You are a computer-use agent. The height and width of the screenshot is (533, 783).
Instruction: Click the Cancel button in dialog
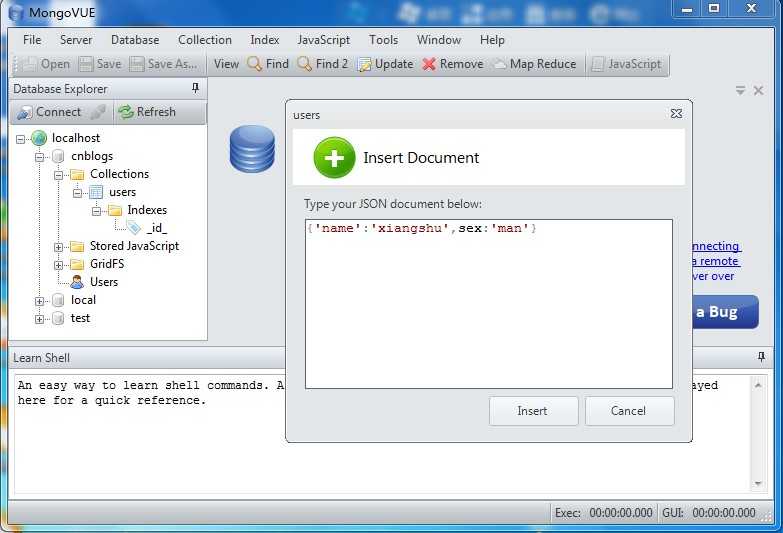629,411
